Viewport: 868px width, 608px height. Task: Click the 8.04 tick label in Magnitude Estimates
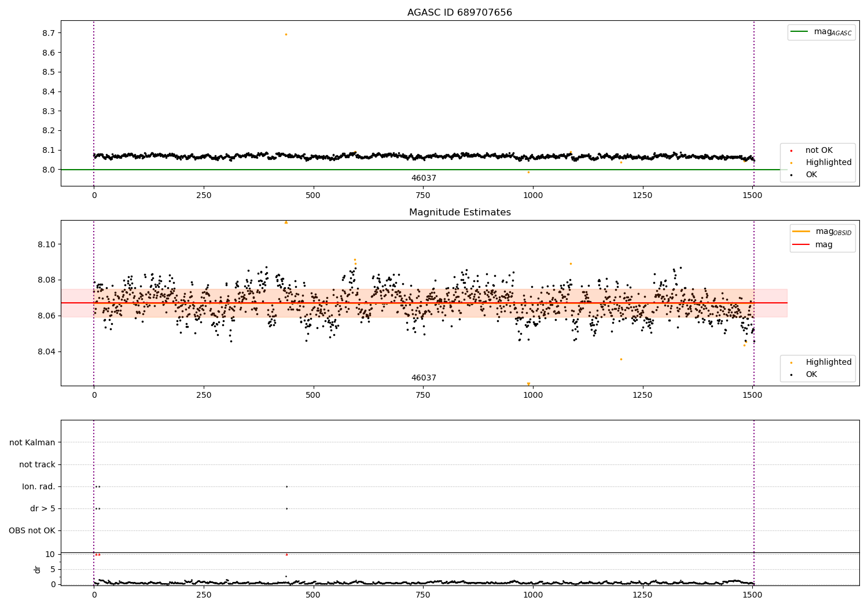tap(46, 352)
